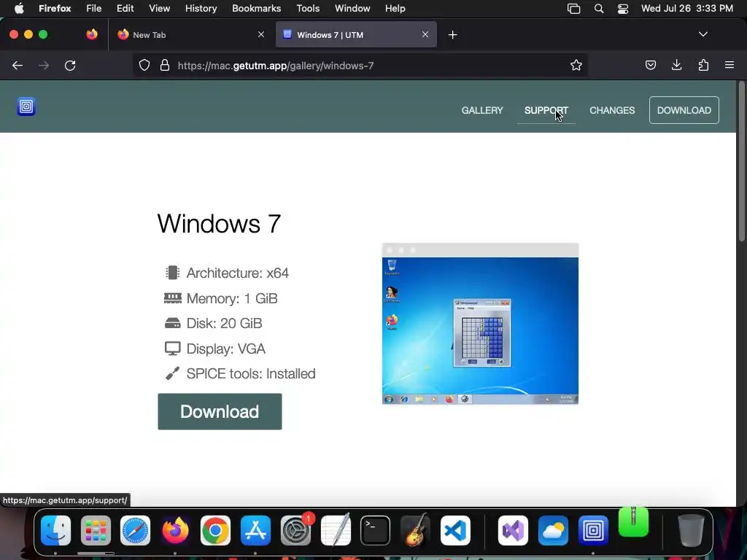Viewport: 747px width, 560px height.
Task: Launch Safari from the Dock
Action: (x=135, y=530)
